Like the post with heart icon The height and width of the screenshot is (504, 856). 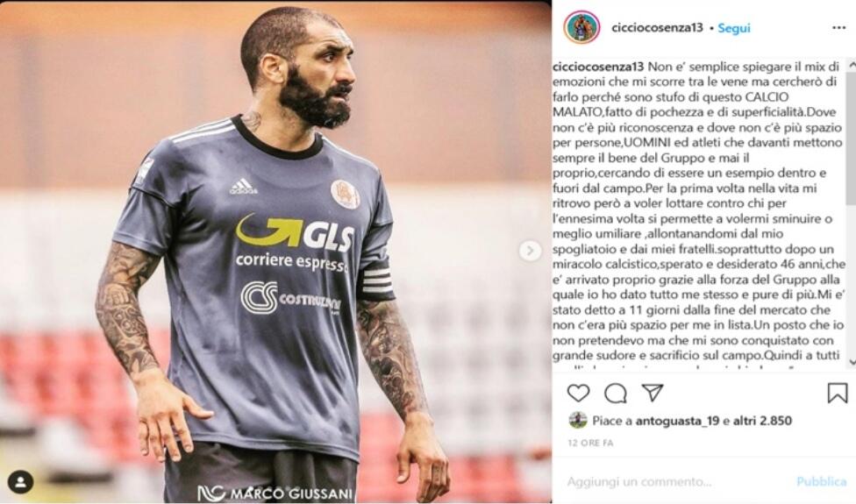coord(578,393)
